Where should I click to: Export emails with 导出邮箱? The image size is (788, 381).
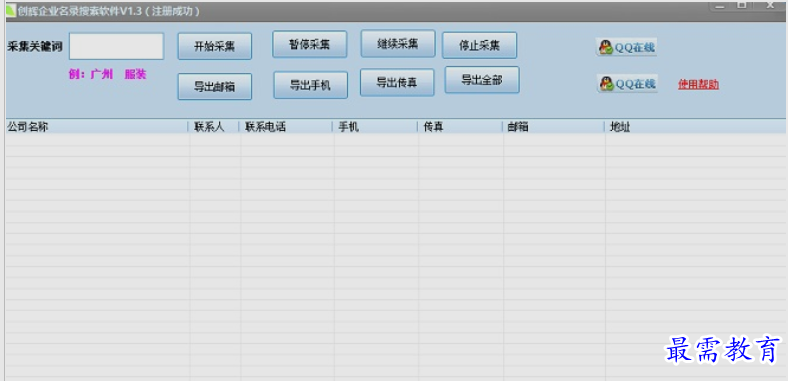coord(215,86)
